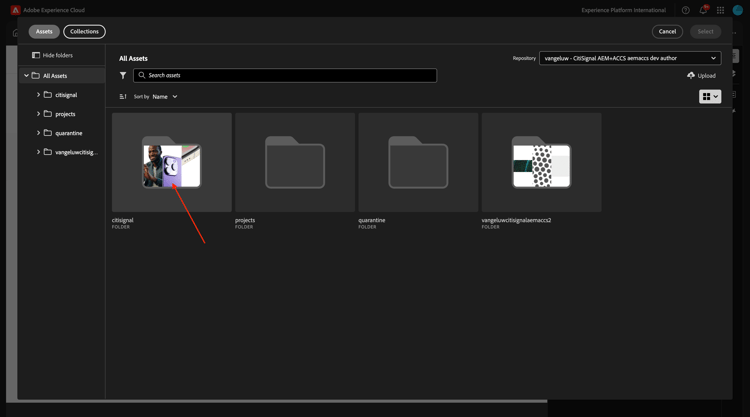The image size is (750, 417).
Task: Open the user profile avatar
Action: 738,10
